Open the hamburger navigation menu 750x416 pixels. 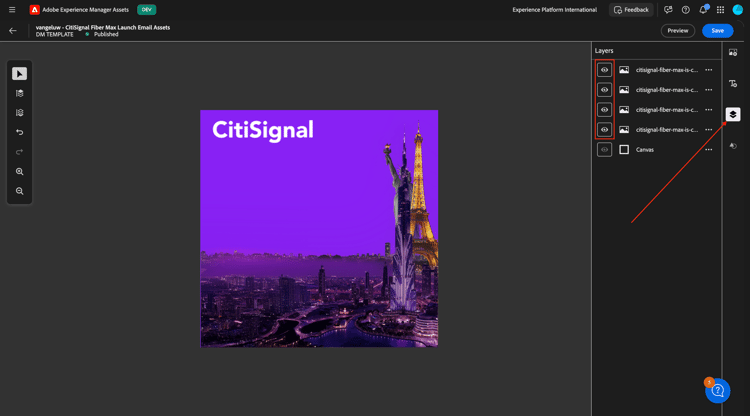pos(12,10)
